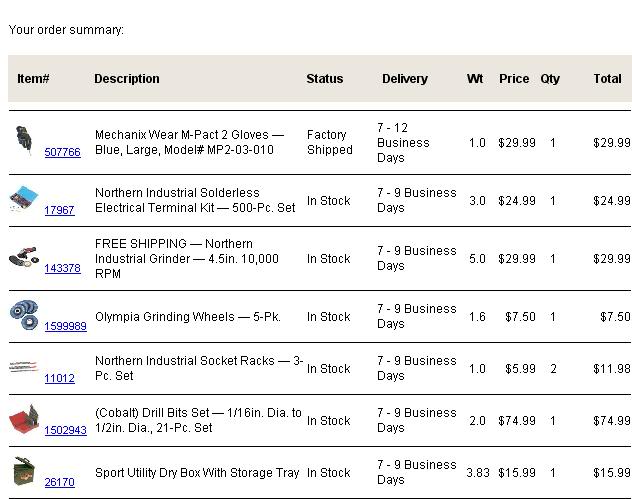Click the Item# column header
This screenshot has width=632, height=499.
click(x=33, y=79)
